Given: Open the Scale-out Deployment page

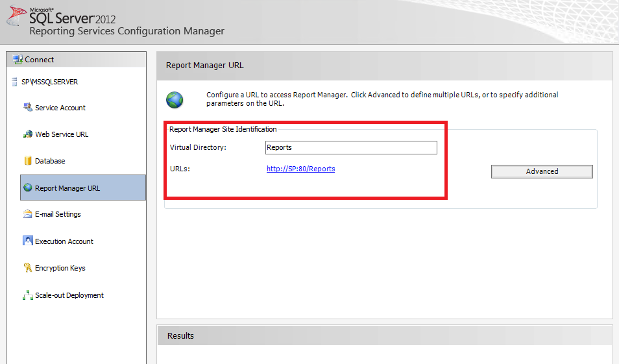Looking at the screenshot, I should tap(69, 295).
